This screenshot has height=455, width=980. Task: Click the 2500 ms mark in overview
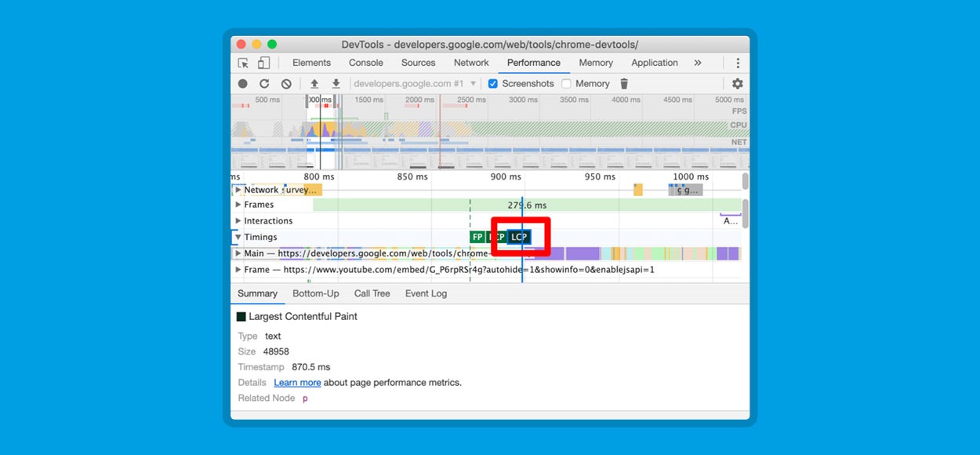(x=471, y=100)
